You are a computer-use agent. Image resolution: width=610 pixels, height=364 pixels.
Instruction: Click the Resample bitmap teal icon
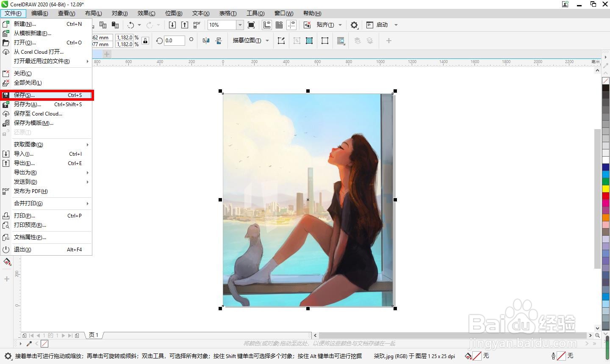tap(309, 41)
